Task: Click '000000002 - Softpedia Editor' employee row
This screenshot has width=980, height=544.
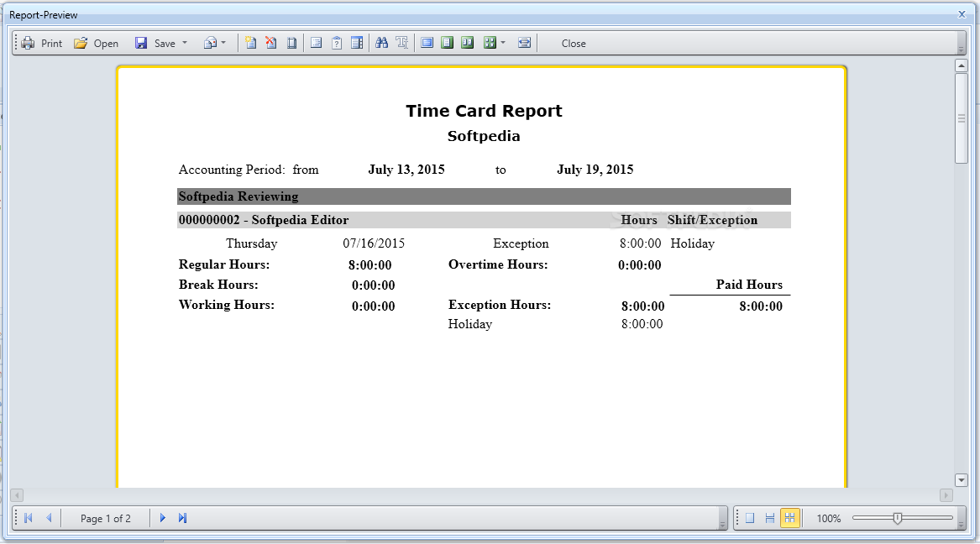Action: tap(484, 220)
